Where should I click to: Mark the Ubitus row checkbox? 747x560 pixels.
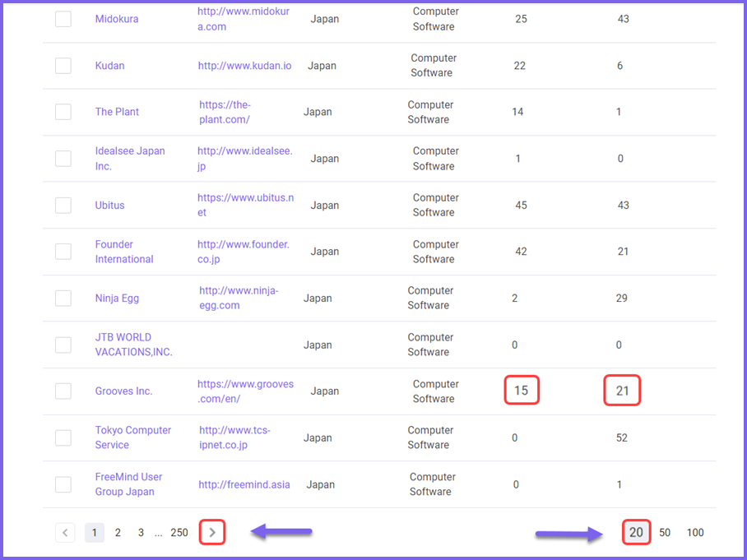63,206
